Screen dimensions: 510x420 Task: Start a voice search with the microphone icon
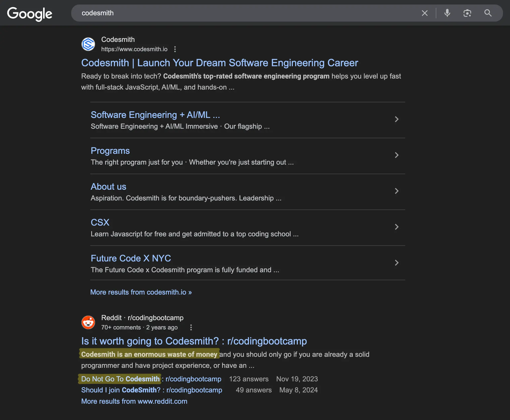pyautogui.click(x=447, y=13)
